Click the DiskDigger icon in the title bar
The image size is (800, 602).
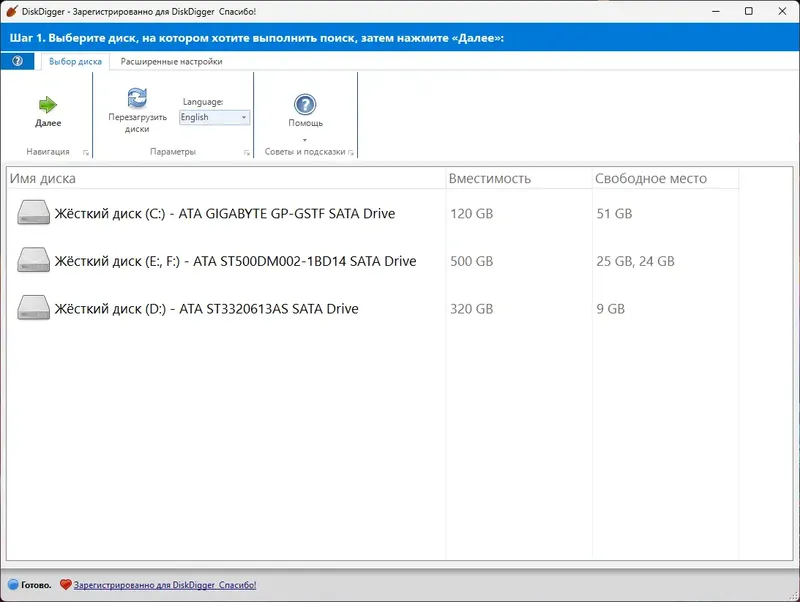(x=12, y=11)
